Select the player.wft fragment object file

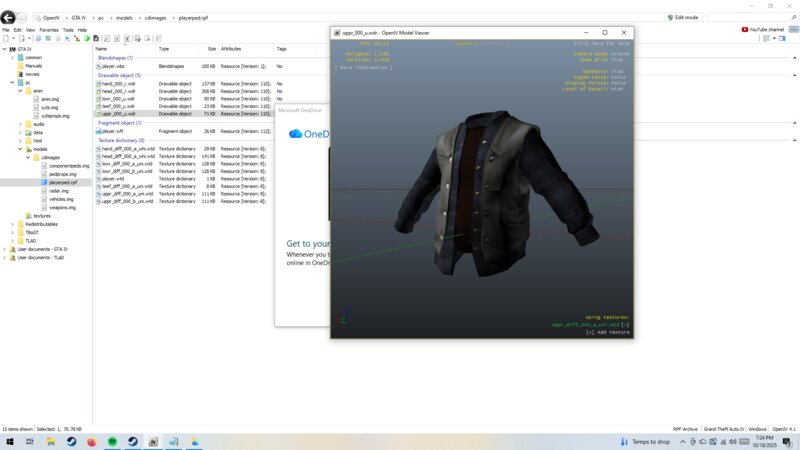pyautogui.click(x=112, y=131)
